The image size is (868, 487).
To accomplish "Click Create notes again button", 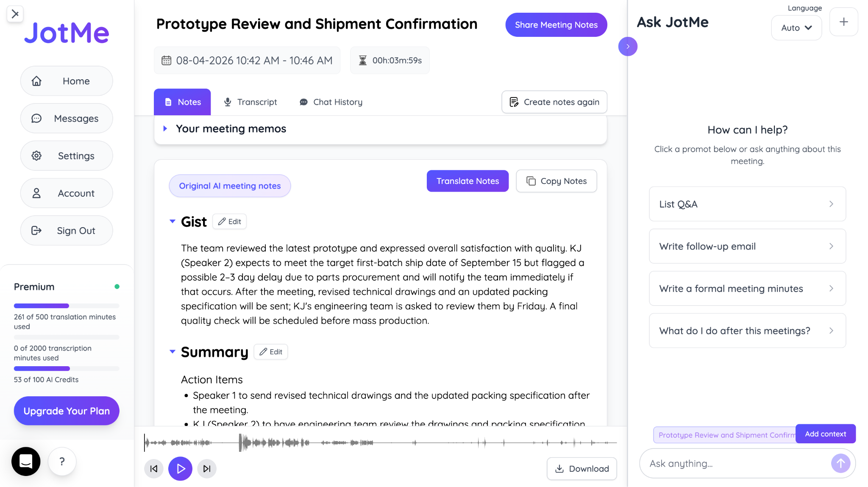I will [x=554, y=102].
